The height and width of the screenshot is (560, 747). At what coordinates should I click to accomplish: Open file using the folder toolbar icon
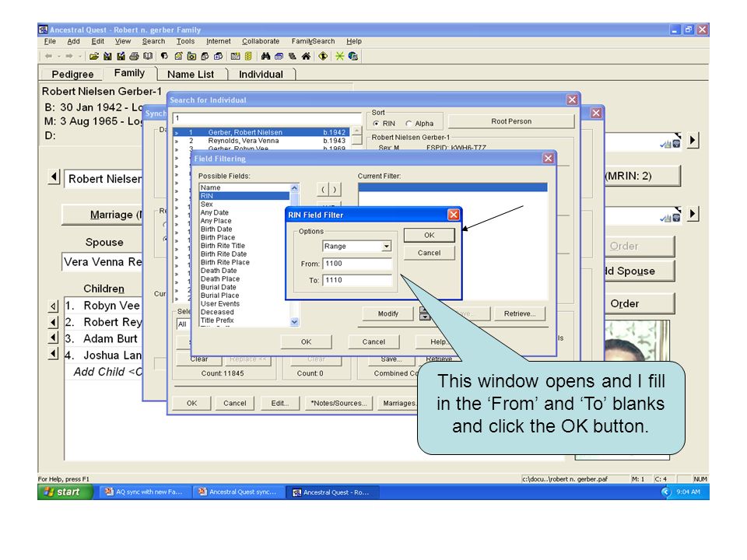point(94,56)
